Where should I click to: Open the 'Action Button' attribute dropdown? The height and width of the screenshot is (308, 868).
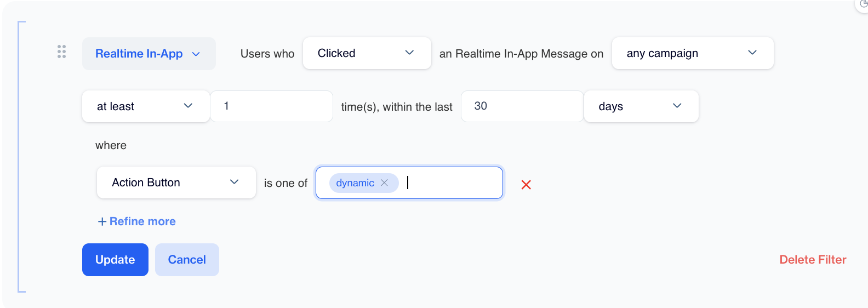pyautogui.click(x=176, y=182)
